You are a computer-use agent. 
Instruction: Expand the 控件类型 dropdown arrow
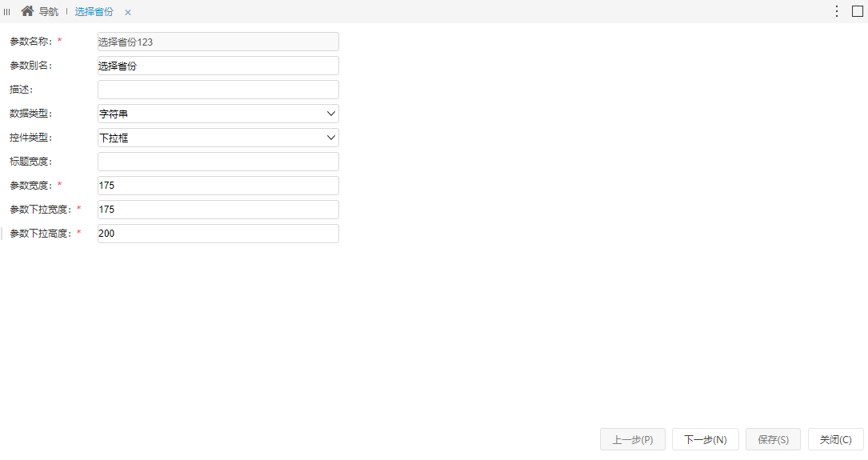point(331,138)
